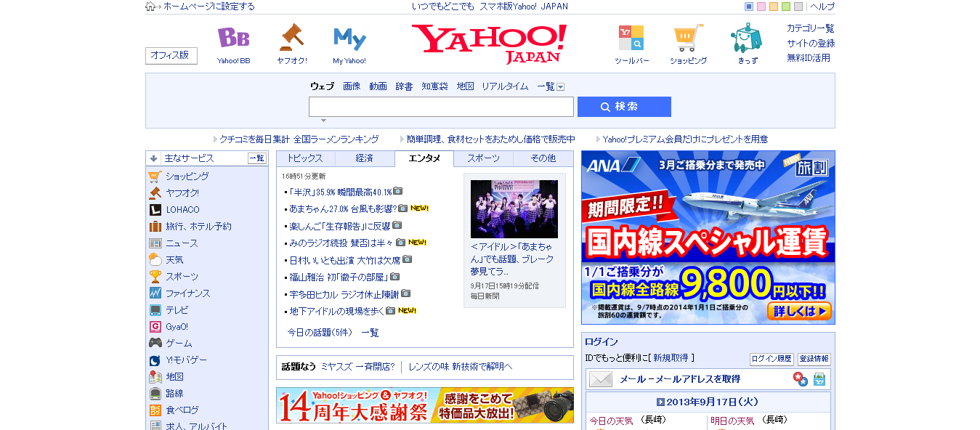Collapse the 主なサービス arrow toggle

tap(153, 158)
